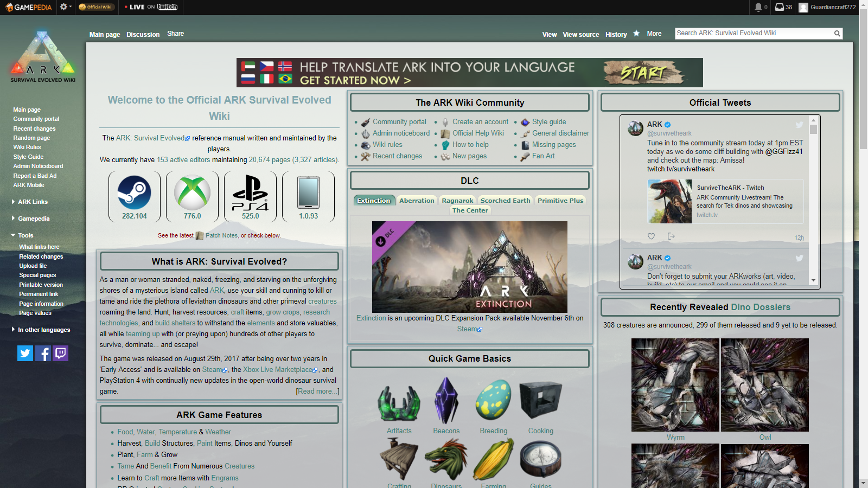
Task: Click the START translate banner button
Action: point(644,72)
